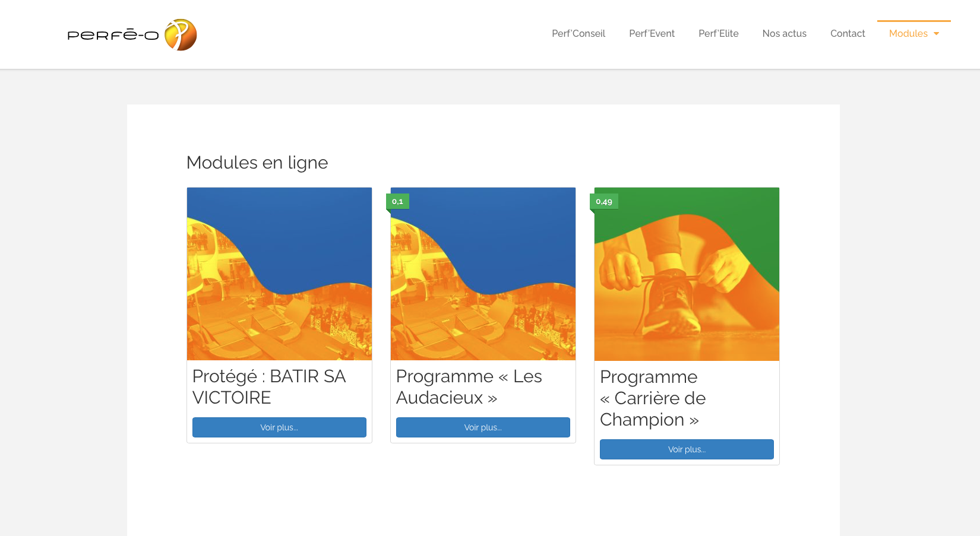
Task: Click the Modules en ligne heading
Action: pyautogui.click(x=257, y=163)
